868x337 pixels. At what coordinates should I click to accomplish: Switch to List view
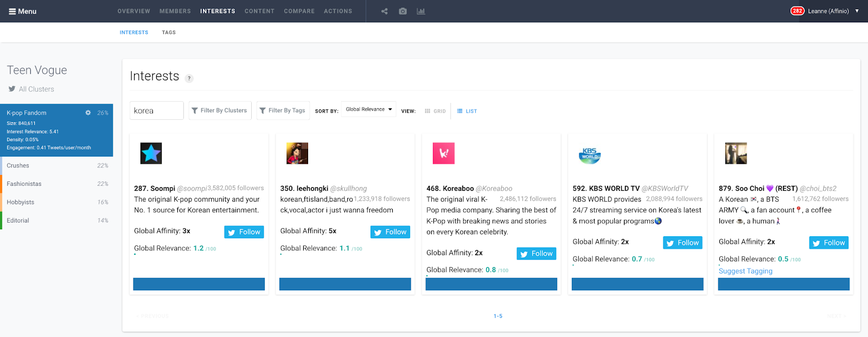(x=467, y=111)
